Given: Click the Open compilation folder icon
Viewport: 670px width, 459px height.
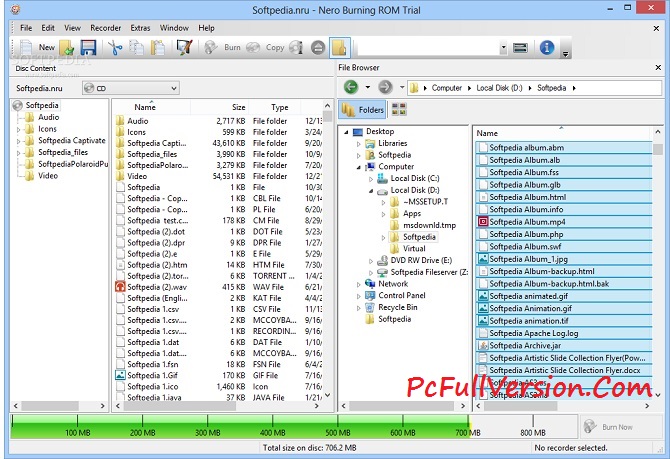Looking at the screenshot, I should (x=67, y=47).
